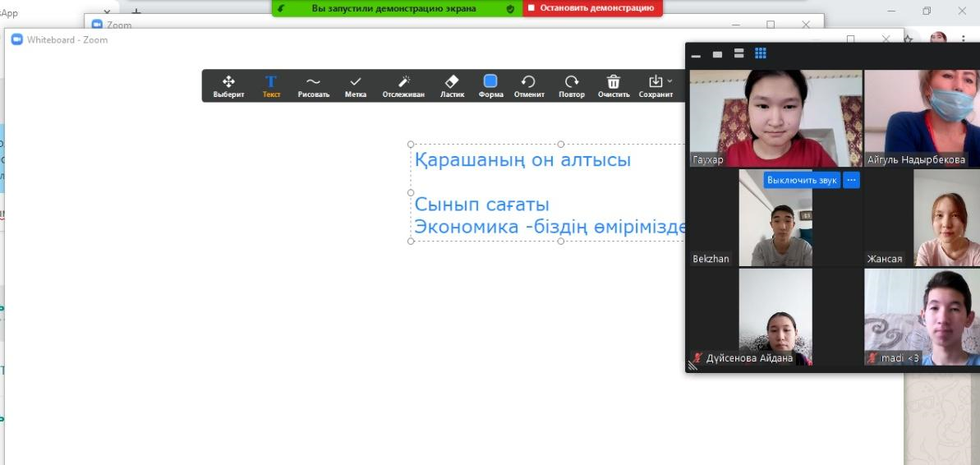Click the text line Қарашаның он алтысы

coord(522,160)
